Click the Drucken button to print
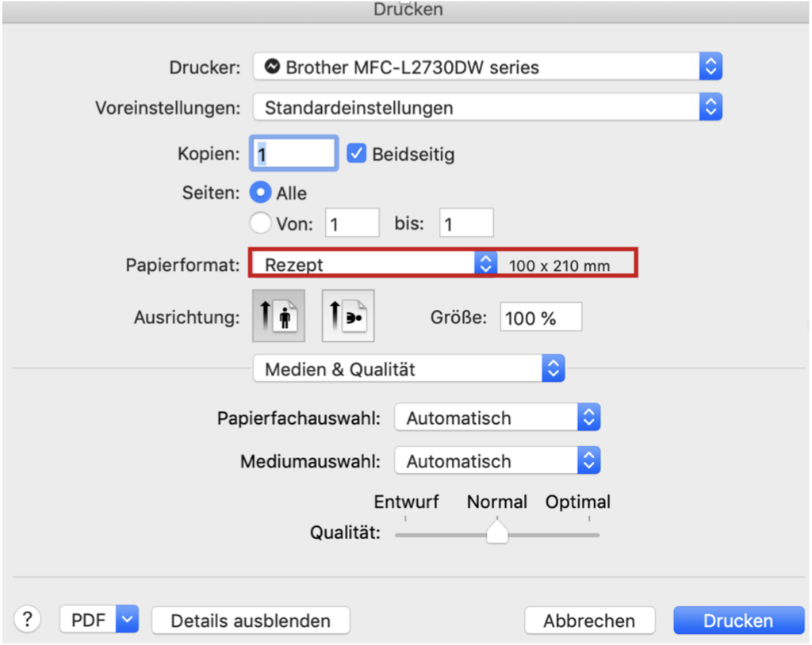 click(x=737, y=620)
